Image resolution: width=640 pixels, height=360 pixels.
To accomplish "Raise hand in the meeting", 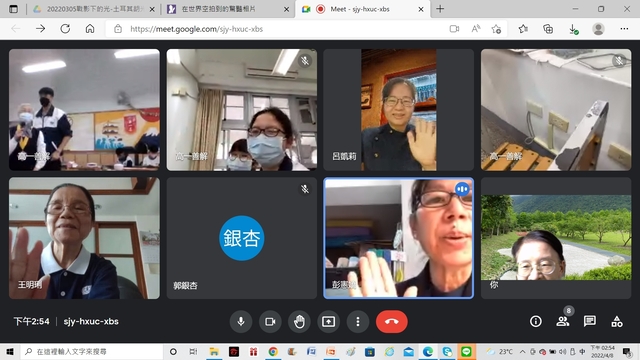I will pos(299,322).
